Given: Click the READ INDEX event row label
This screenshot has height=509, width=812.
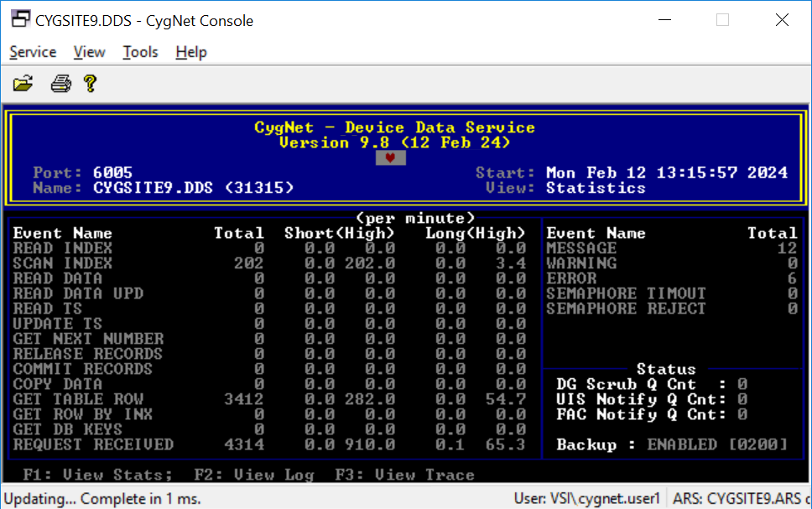Looking at the screenshot, I should coord(63,248).
